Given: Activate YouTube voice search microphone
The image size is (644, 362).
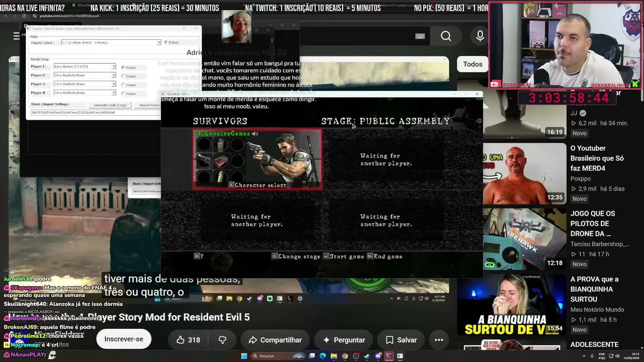Looking at the screenshot, I should (480, 36).
